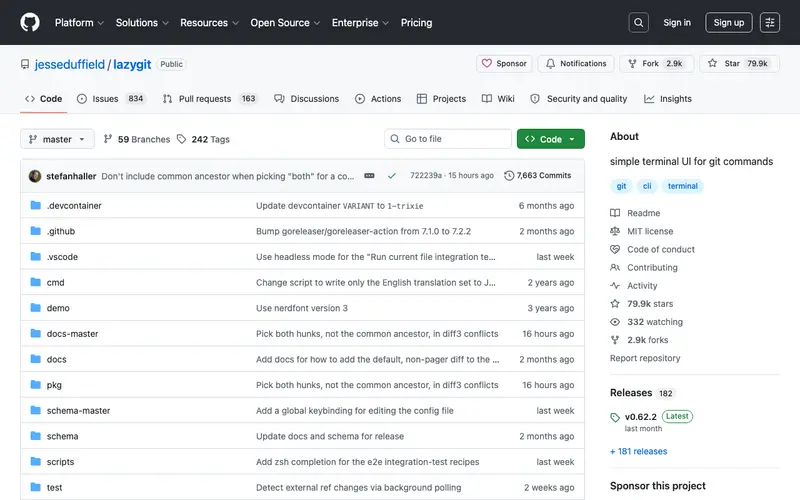The image size is (800, 500).
Task: Open the GitHub home logo
Action: (x=30, y=22)
